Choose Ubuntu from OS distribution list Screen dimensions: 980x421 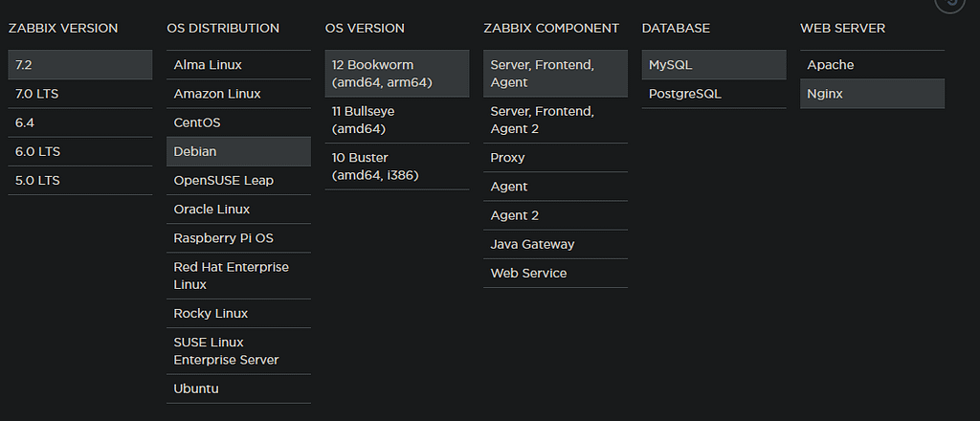[x=238, y=388]
